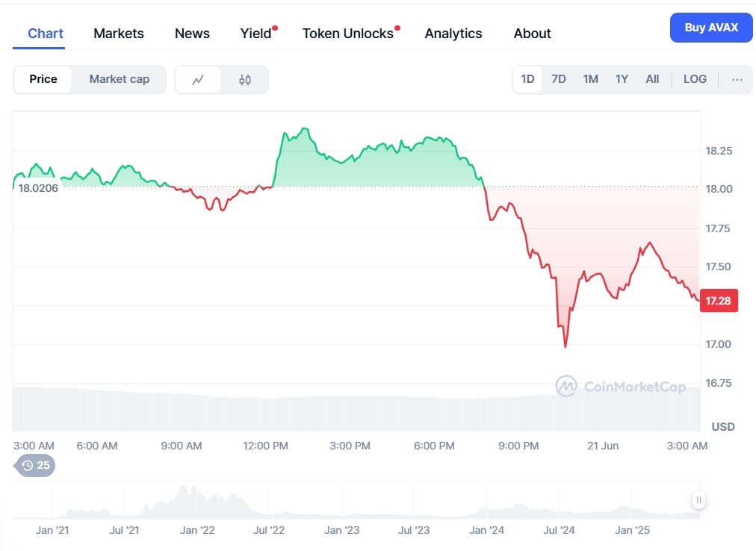
Task: Toggle LOG scale on the chart
Action: [695, 79]
